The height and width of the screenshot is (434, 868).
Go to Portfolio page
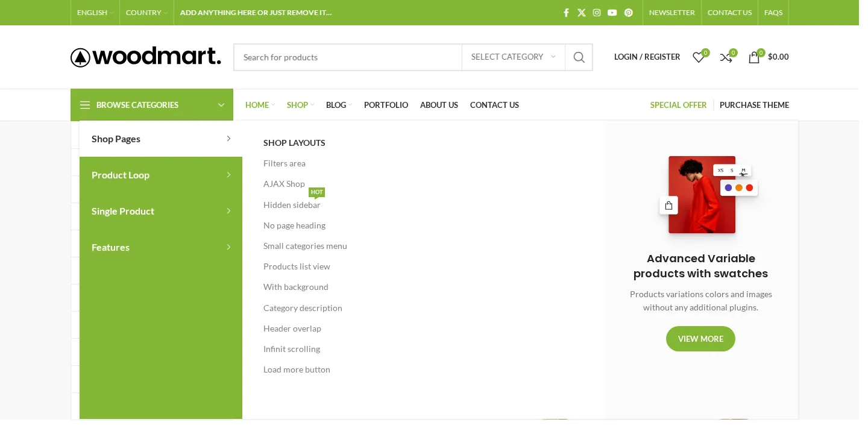point(386,105)
